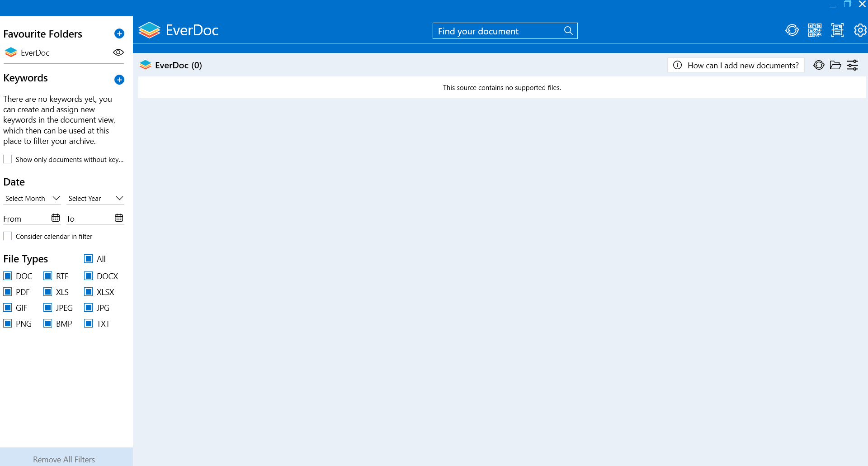868x466 pixels.
Task: Toggle the RTF file type filter
Action: (x=48, y=276)
